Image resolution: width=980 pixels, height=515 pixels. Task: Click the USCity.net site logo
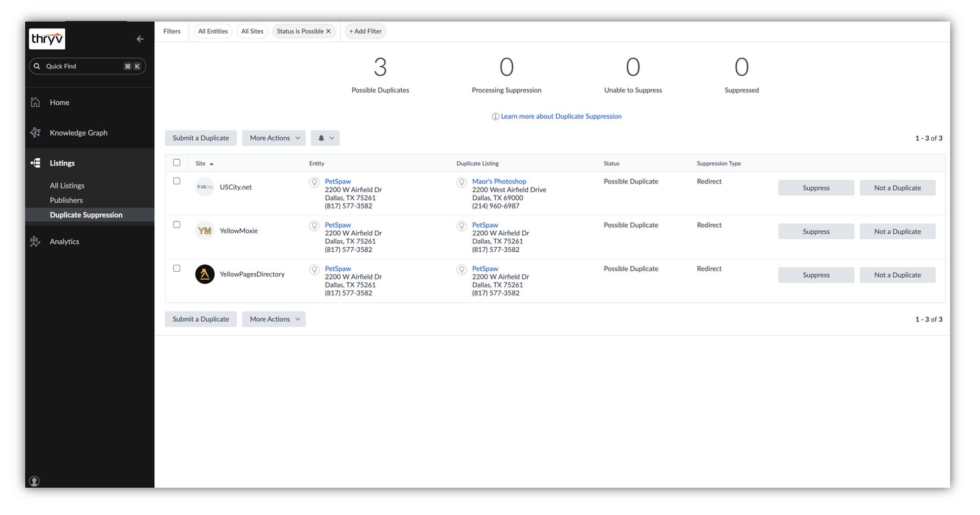[x=205, y=187]
